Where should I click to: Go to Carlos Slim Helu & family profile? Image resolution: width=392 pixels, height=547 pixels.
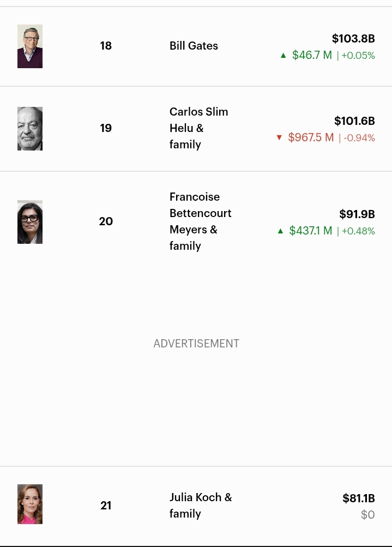click(198, 128)
